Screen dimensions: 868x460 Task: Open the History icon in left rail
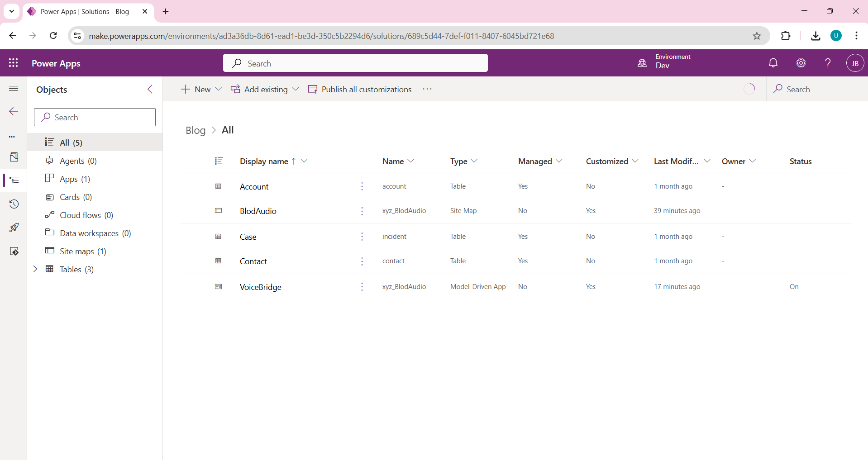[x=14, y=204]
